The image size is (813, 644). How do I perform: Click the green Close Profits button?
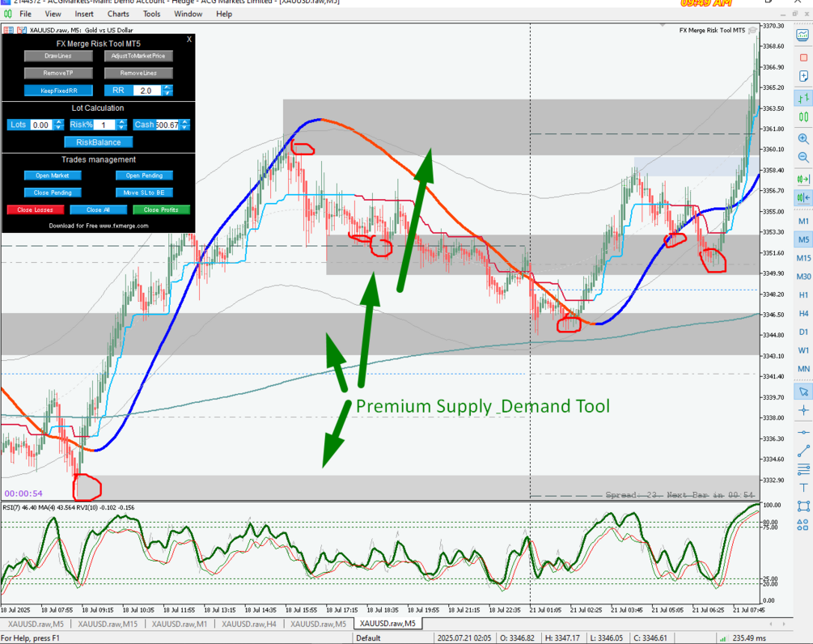(x=161, y=210)
